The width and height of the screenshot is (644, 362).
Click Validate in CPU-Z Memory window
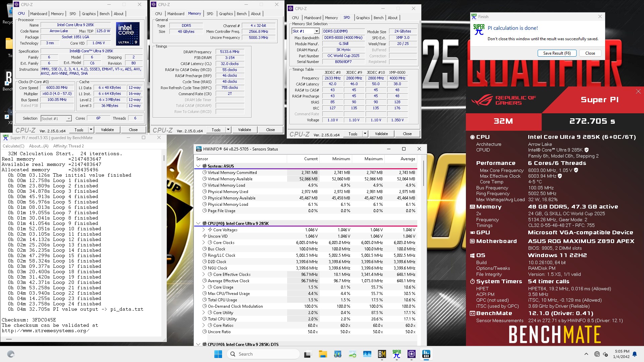coord(245,130)
